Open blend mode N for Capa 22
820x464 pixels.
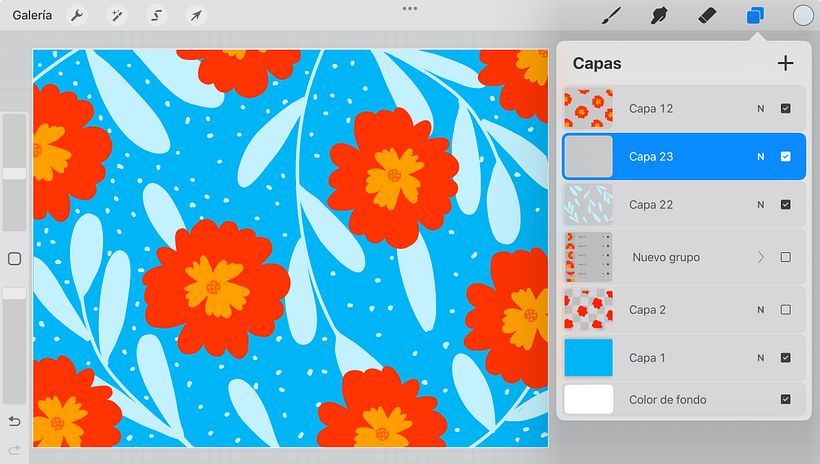760,205
